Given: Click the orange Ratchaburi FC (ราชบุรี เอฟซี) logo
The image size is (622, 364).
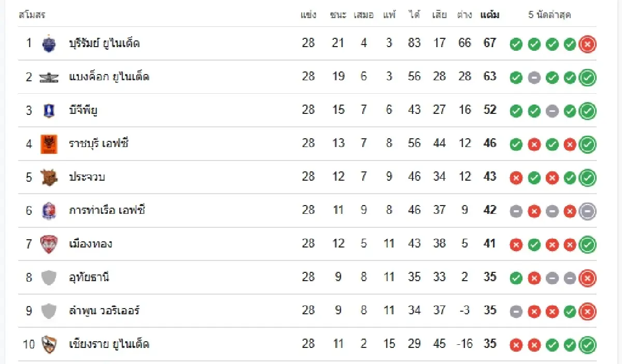Looking at the screenshot, I should [x=48, y=144].
